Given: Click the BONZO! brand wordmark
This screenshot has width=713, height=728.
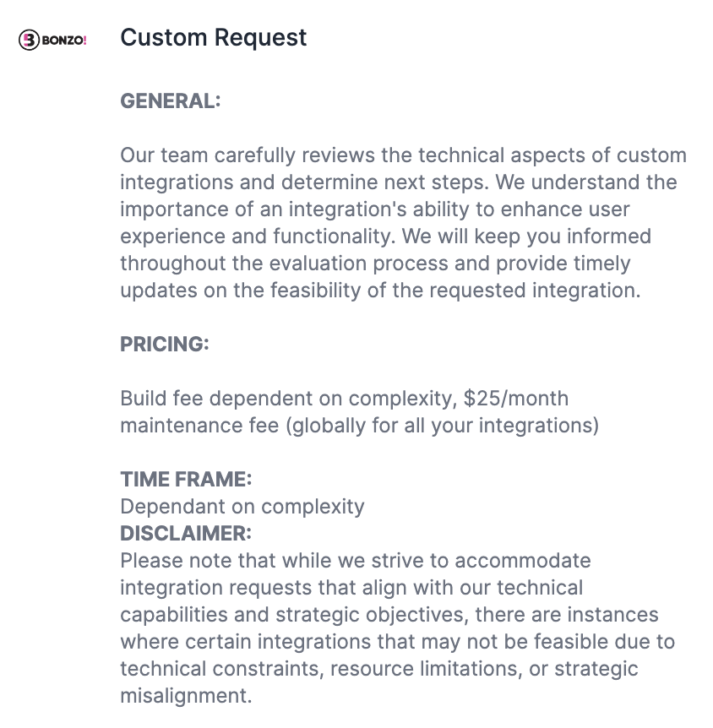Looking at the screenshot, I should [64, 40].
